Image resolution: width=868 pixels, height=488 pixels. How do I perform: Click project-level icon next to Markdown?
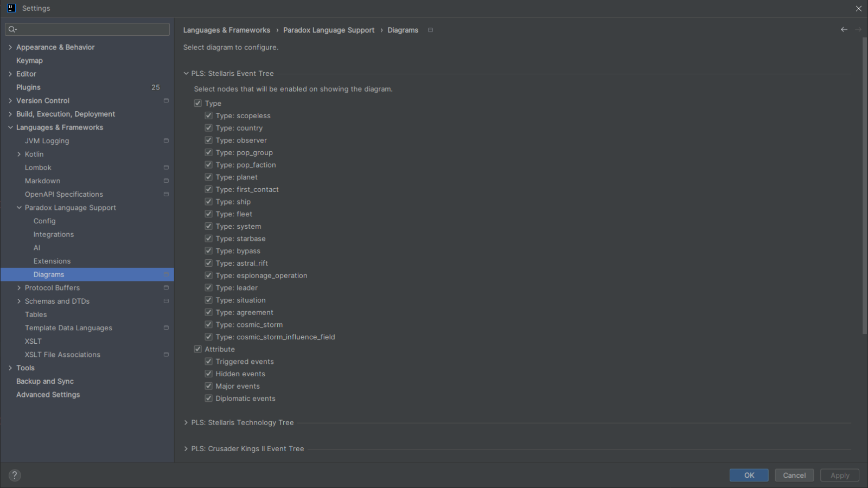coord(166,181)
